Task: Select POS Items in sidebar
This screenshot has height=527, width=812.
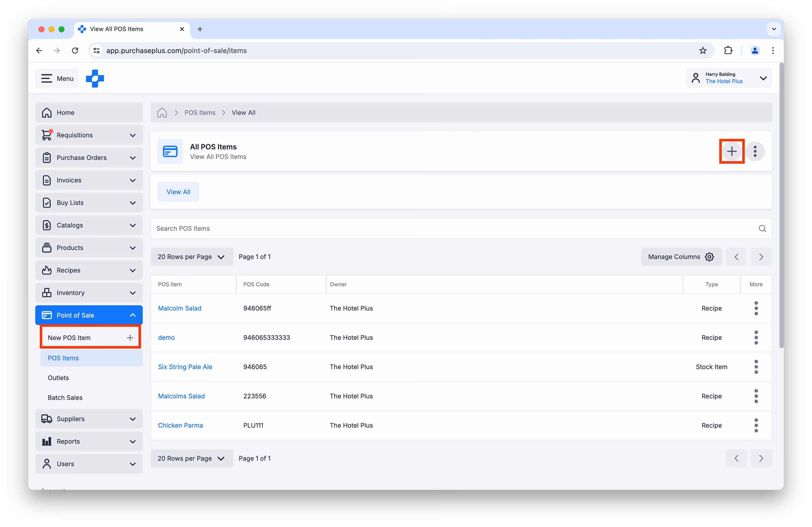Action: [92, 358]
